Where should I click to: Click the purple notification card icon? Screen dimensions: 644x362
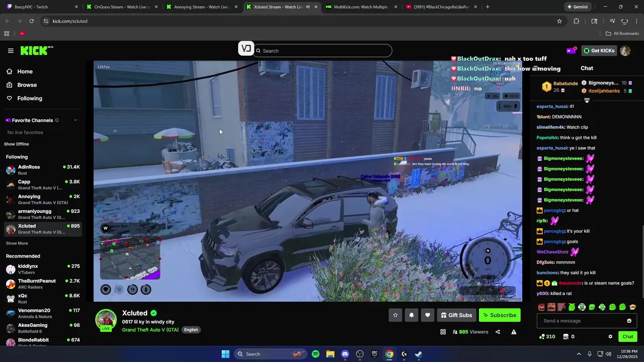(x=571, y=50)
